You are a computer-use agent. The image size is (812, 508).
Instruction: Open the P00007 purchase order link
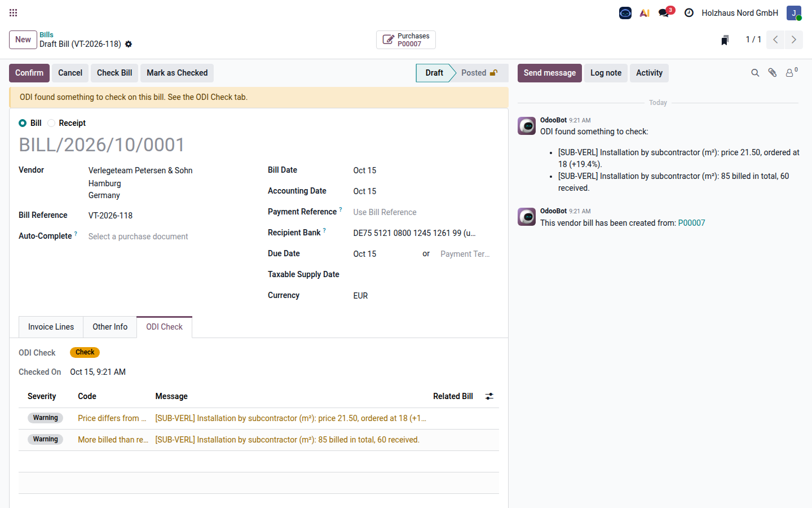click(691, 223)
